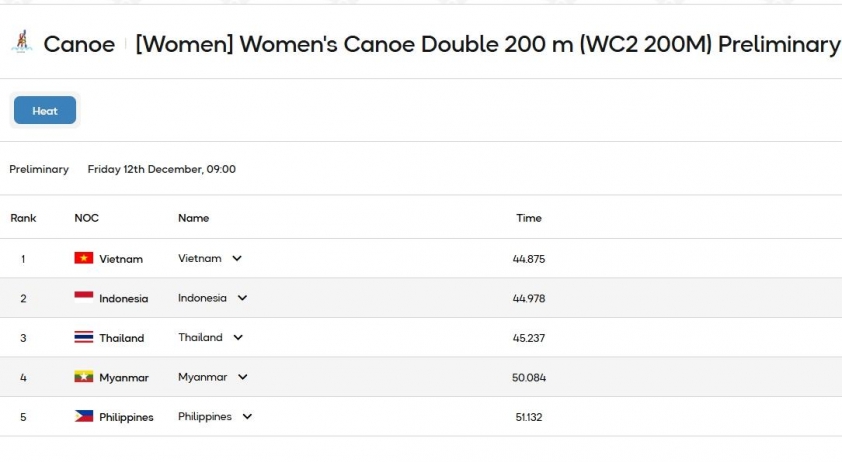
Task: Click the Indonesia flag icon
Action: point(84,298)
